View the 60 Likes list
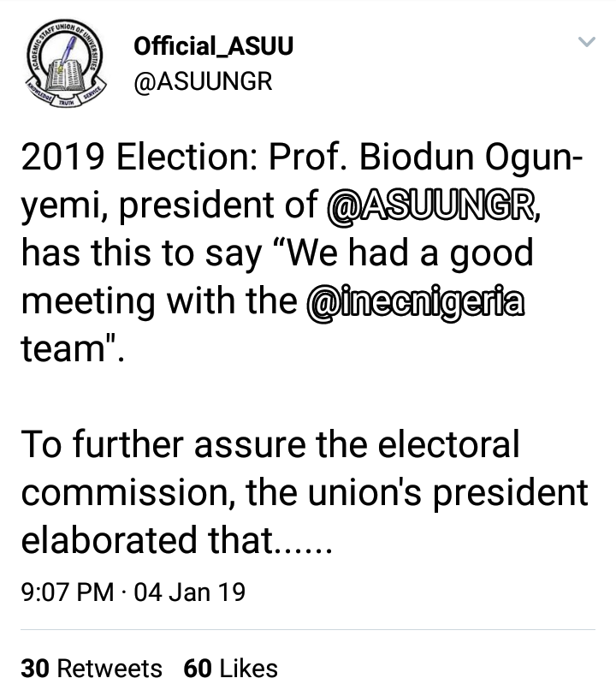This screenshot has width=616, height=696. [x=231, y=668]
